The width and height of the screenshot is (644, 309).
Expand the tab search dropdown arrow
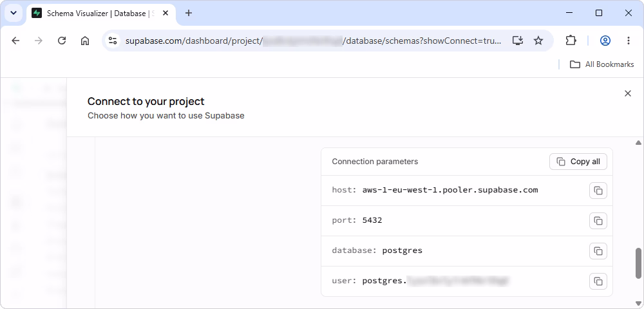pyautogui.click(x=14, y=13)
